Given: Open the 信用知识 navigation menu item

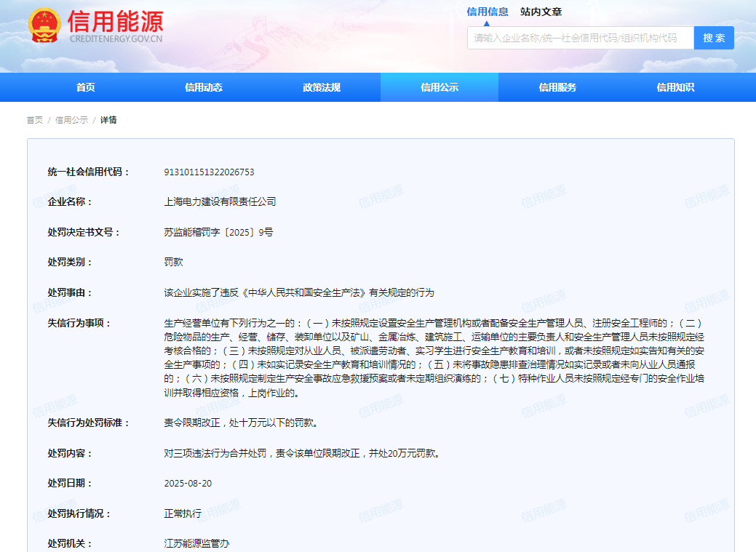Looking at the screenshot, I should (675, 87).
